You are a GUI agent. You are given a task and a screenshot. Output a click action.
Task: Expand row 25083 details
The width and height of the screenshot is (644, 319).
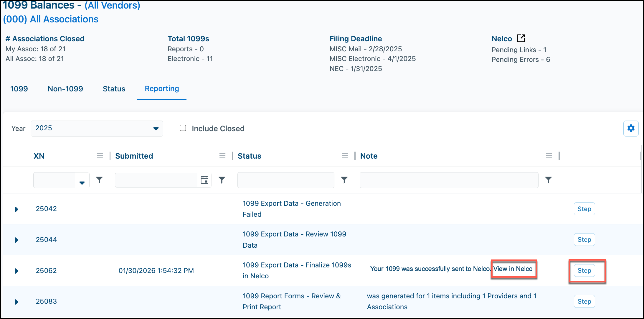[16, 302]
